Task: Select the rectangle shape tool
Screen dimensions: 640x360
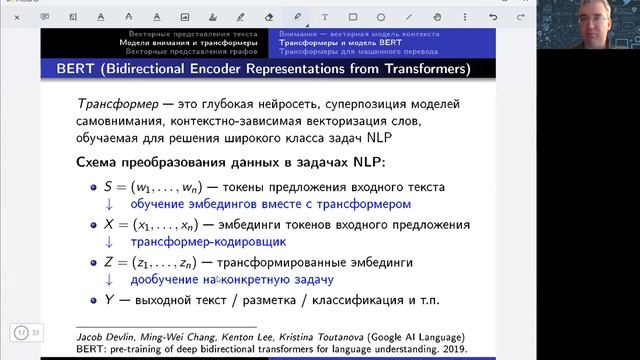Action: click(x=353, y=17)
